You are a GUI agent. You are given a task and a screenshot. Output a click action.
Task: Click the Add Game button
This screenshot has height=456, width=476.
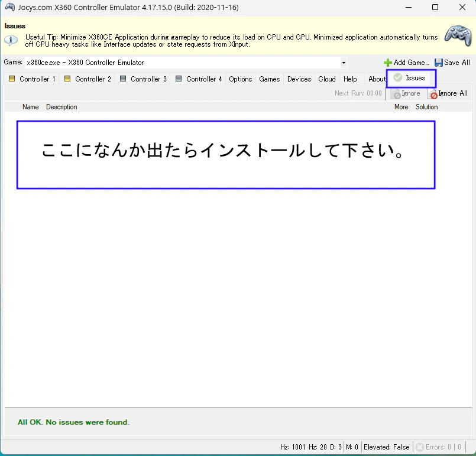click(x=406, y=63)
